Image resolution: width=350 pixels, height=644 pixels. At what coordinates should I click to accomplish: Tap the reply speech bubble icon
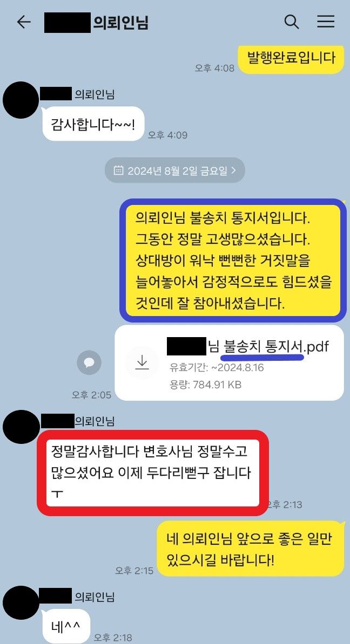coord(89,362)
